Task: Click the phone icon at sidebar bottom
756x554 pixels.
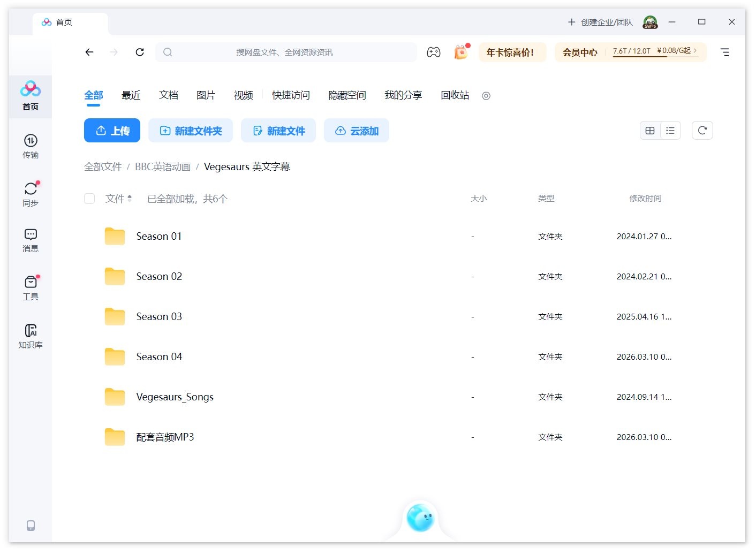Action: click(x=30, y=526)
